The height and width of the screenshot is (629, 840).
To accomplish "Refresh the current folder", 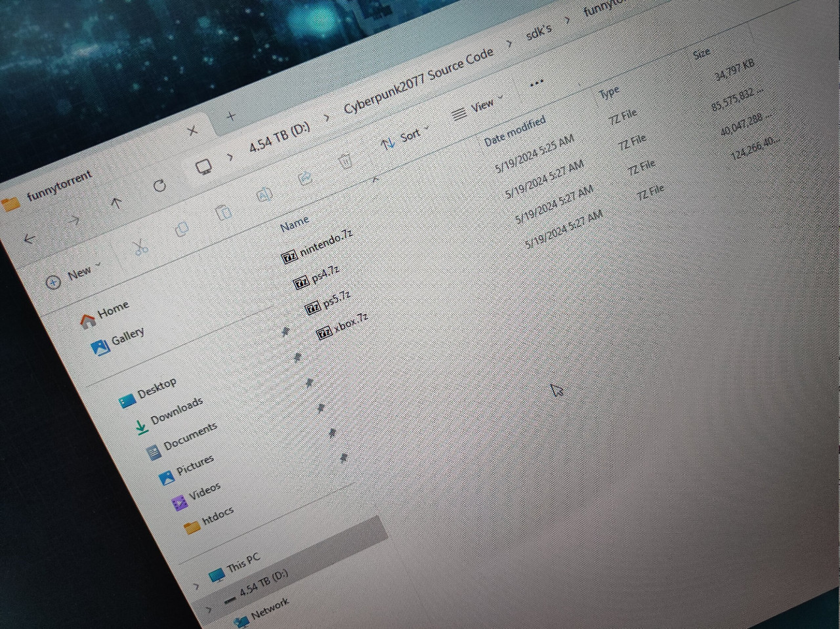I will (159, 186).
